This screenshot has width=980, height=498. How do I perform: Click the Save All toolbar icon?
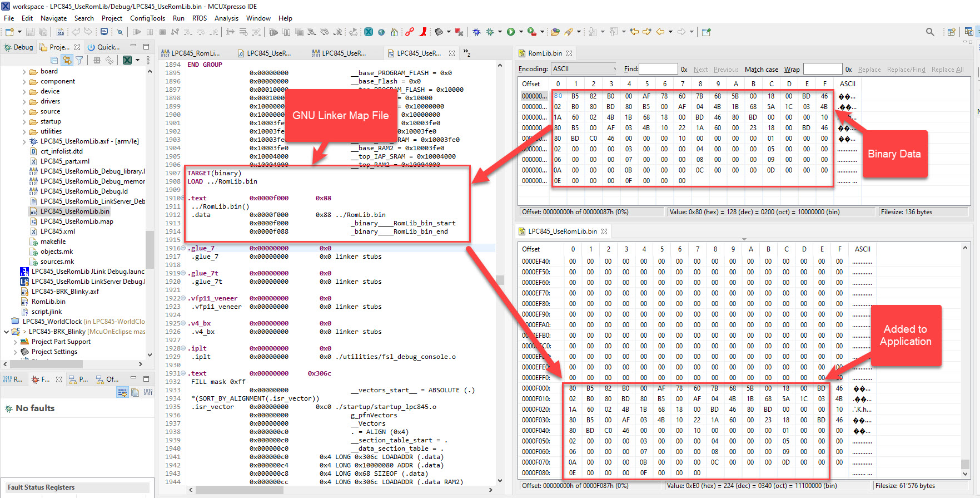point(43,32)
